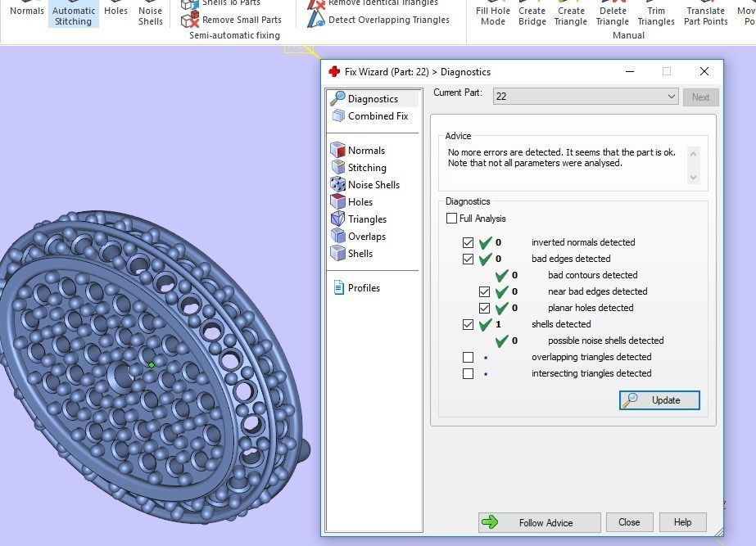
Task: Open the Current Part dropdown
Action: pos(586,97)
